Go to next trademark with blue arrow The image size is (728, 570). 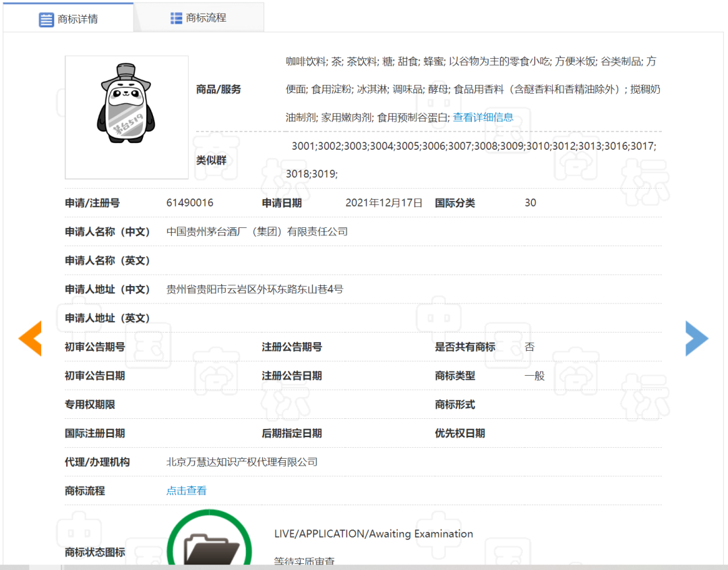697,338
